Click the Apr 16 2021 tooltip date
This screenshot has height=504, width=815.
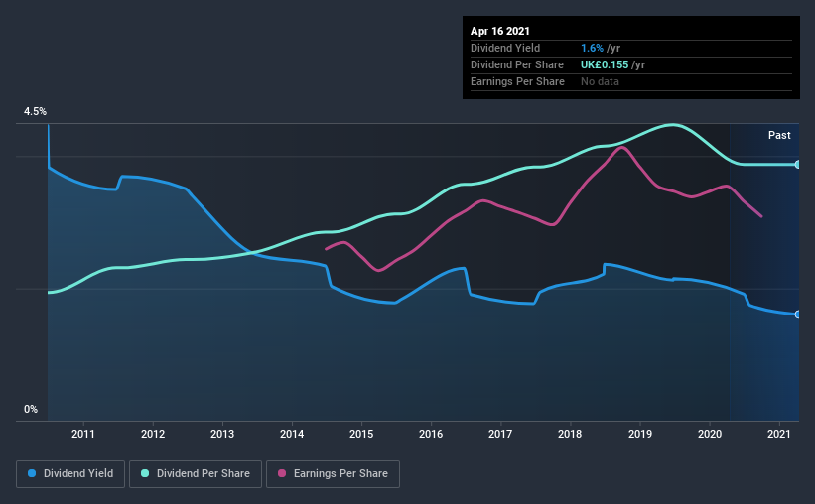tap(500, 31)
